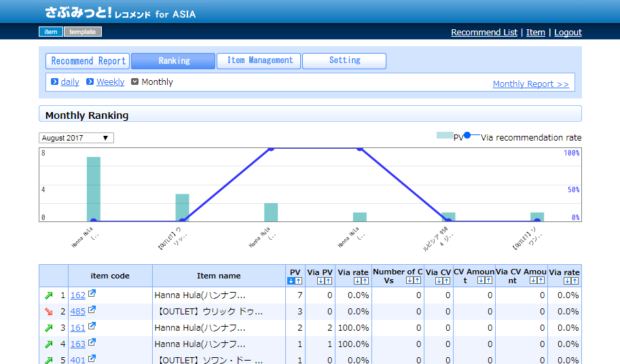Click the Logout link
This screenshot has width=620, height=364.
[568, 33]
